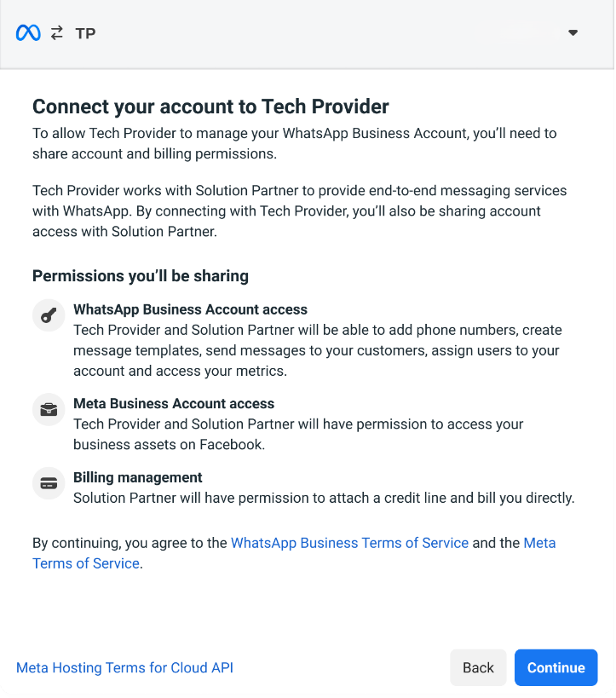Open Meta Hosting Terms for Cloud API

click(124, 668)
